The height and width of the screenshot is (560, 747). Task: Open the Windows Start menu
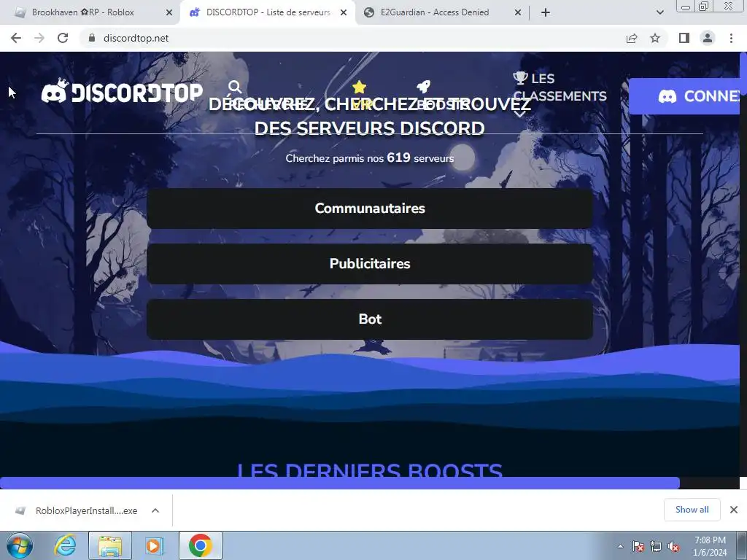coord(20,545)
